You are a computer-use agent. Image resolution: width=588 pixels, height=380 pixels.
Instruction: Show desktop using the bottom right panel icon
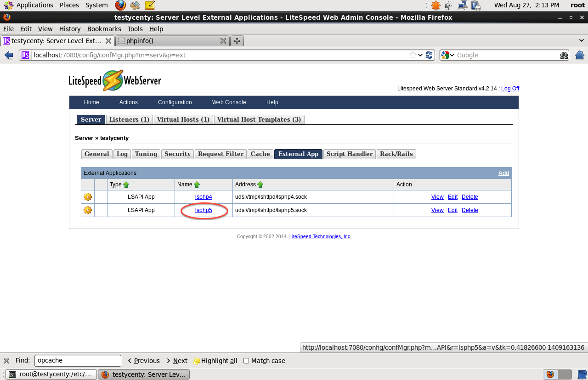pyautogui.click(x=582, y=374)
